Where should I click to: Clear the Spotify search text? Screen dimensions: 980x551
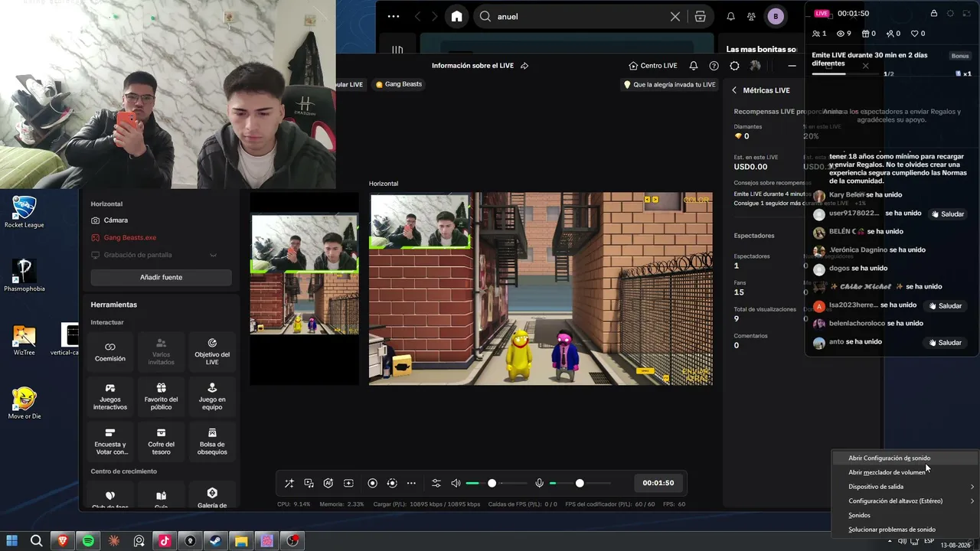675,16
